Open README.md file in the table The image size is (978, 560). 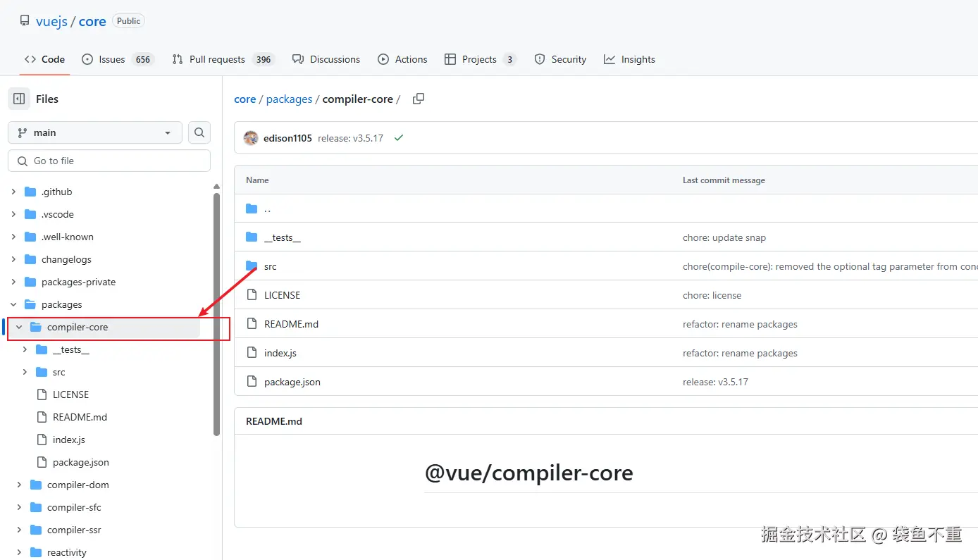(x=291, y=324)
